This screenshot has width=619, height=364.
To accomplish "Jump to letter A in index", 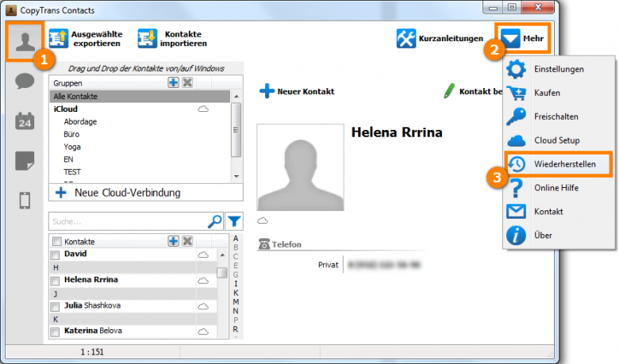I will [236, 238].
